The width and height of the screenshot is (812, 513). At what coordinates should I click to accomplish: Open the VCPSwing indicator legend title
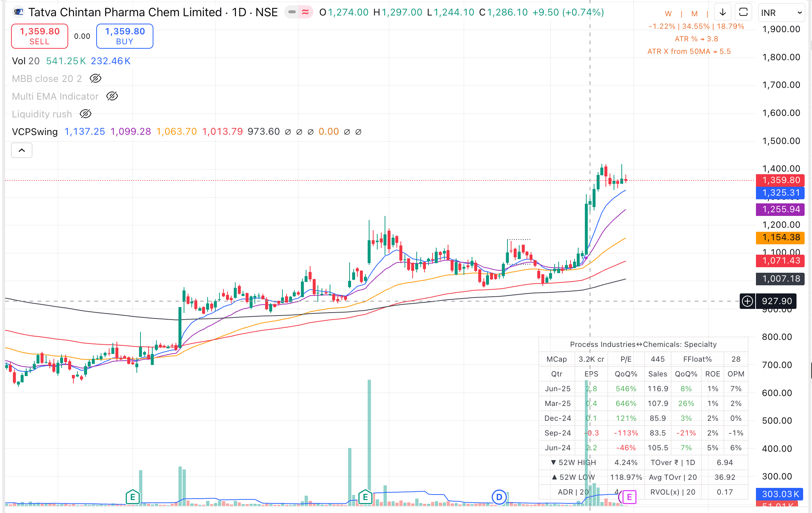(35, 132)
